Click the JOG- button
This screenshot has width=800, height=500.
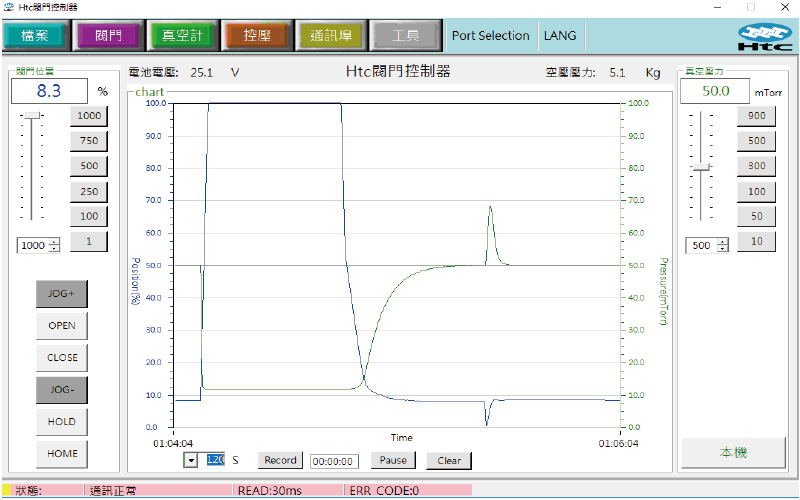tap(61, 390)
